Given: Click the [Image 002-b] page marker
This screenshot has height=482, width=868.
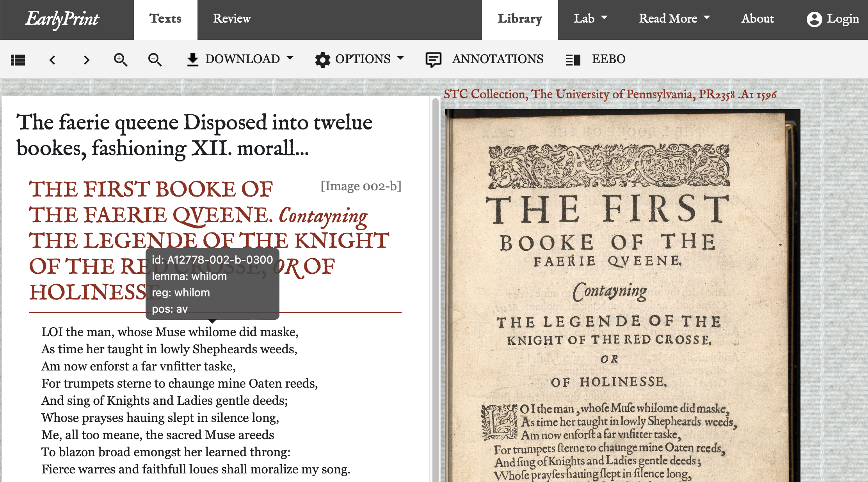Looking at the screenshot, I should click(x=361, y=186).
